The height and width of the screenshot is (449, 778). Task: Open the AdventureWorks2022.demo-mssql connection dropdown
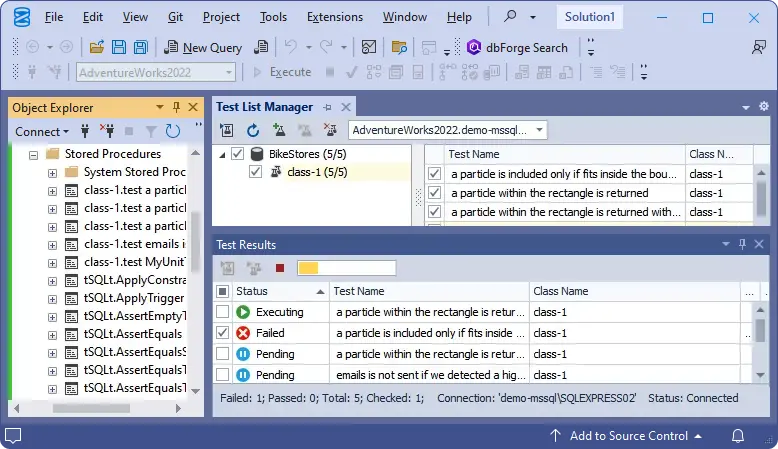point(540,130)
